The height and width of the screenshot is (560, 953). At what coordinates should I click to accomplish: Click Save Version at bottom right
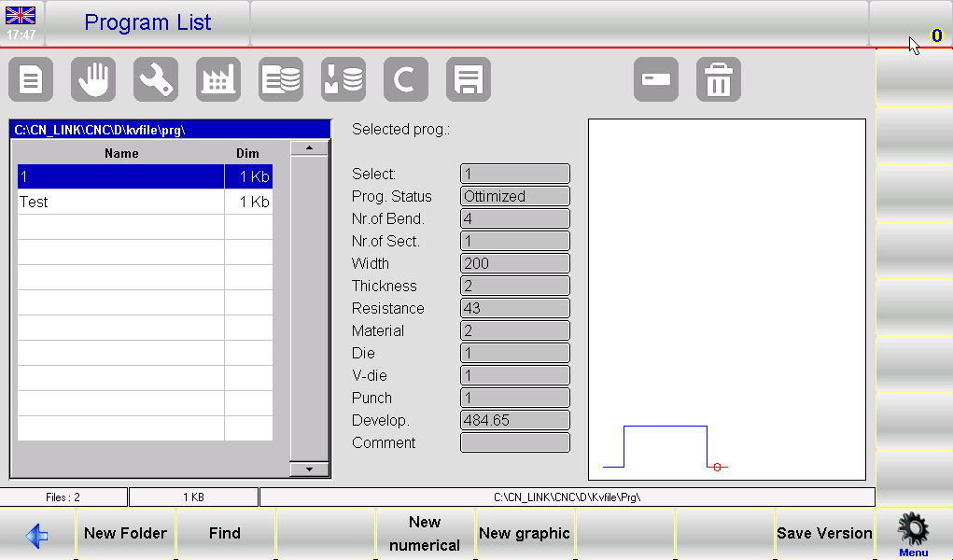coord(824,533)
